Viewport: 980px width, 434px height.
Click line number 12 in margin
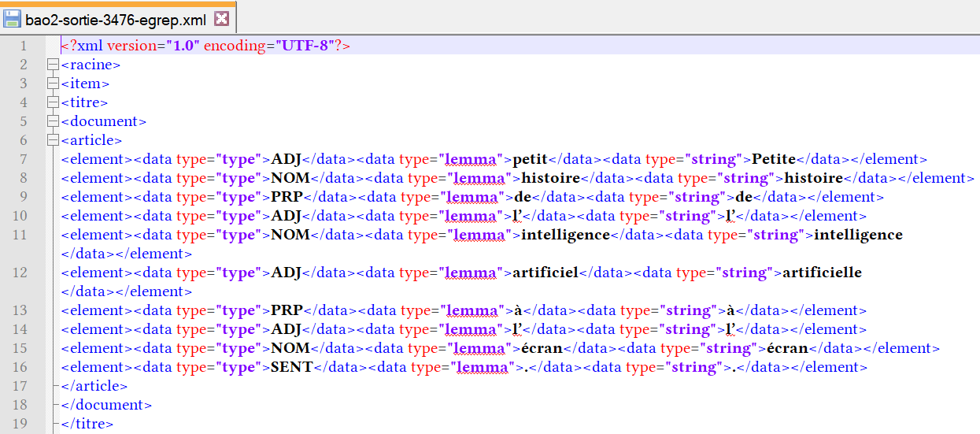(x=20, y=273)
